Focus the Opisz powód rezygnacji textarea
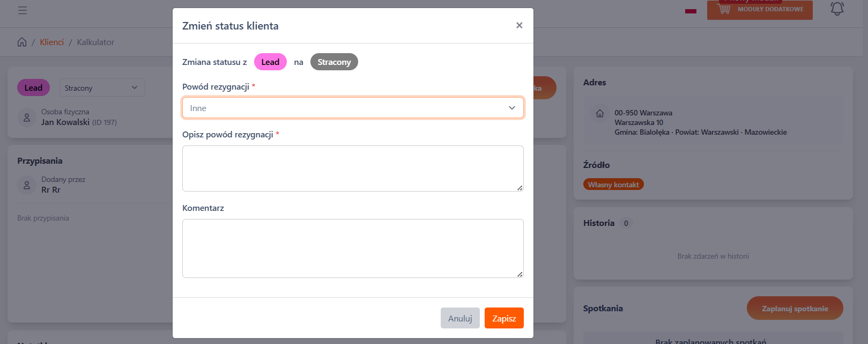This screenshot has width=868, height=344. pos(352,169)
